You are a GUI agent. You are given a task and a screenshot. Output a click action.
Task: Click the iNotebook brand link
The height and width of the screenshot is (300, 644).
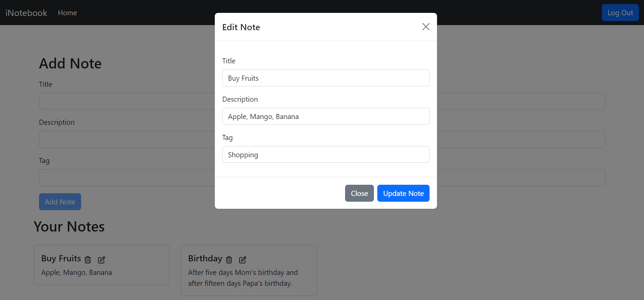[x=26, y=13]
